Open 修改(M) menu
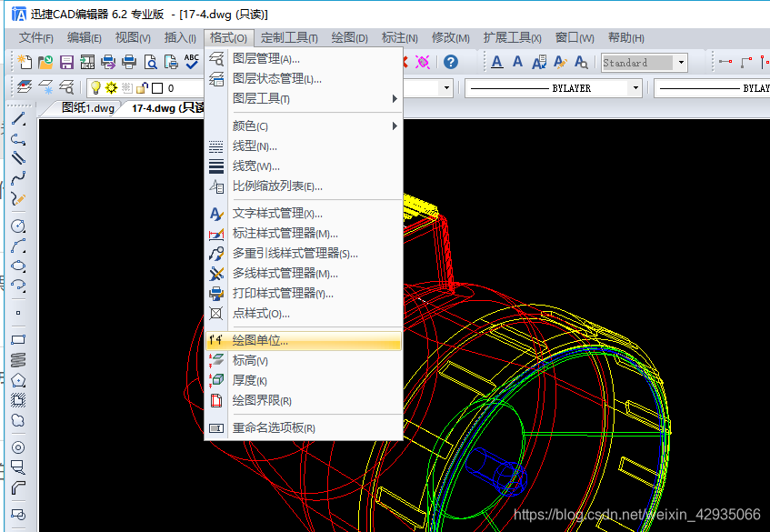The width and height of the screenshot is (770, 532). [450, 38]
